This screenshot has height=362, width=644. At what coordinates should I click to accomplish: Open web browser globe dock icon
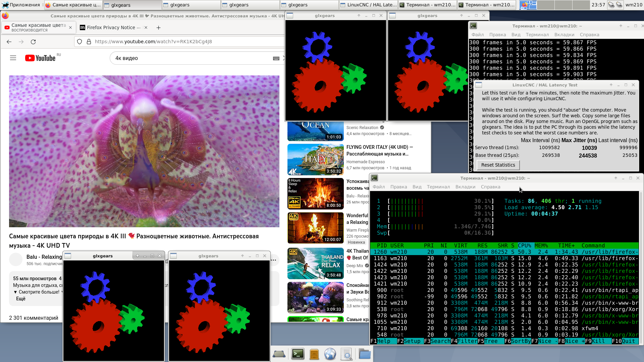(330, 354)
